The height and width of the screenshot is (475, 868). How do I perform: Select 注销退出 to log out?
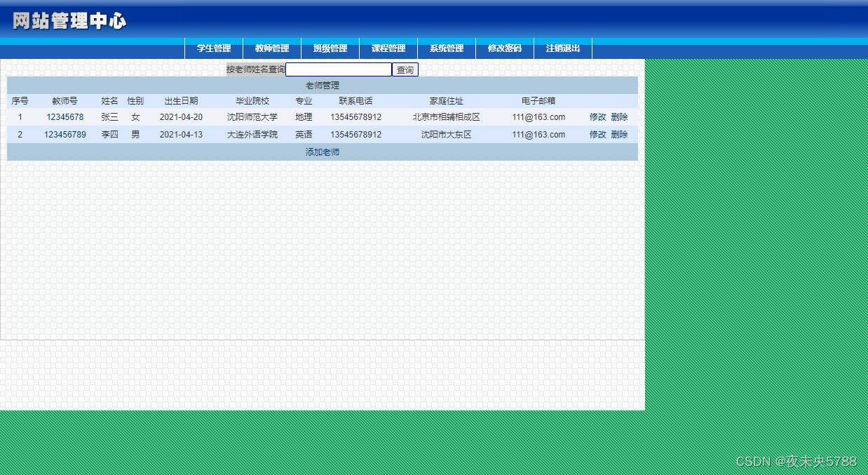pos(563,48)
